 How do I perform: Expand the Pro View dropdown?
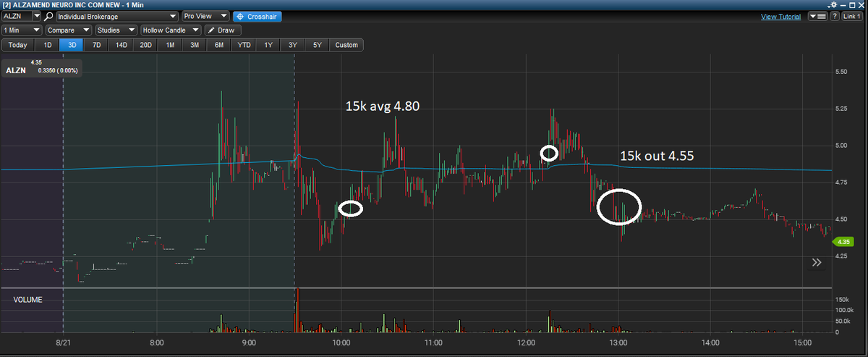point(205,16)
